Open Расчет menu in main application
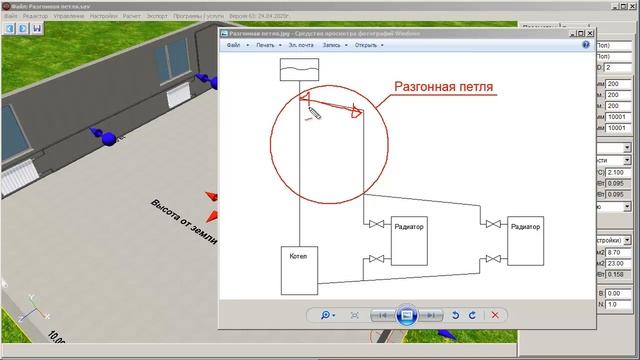Image resolution: width=640 pixels, height=360 pixels. pyautogui.click(x=131, y=16)
